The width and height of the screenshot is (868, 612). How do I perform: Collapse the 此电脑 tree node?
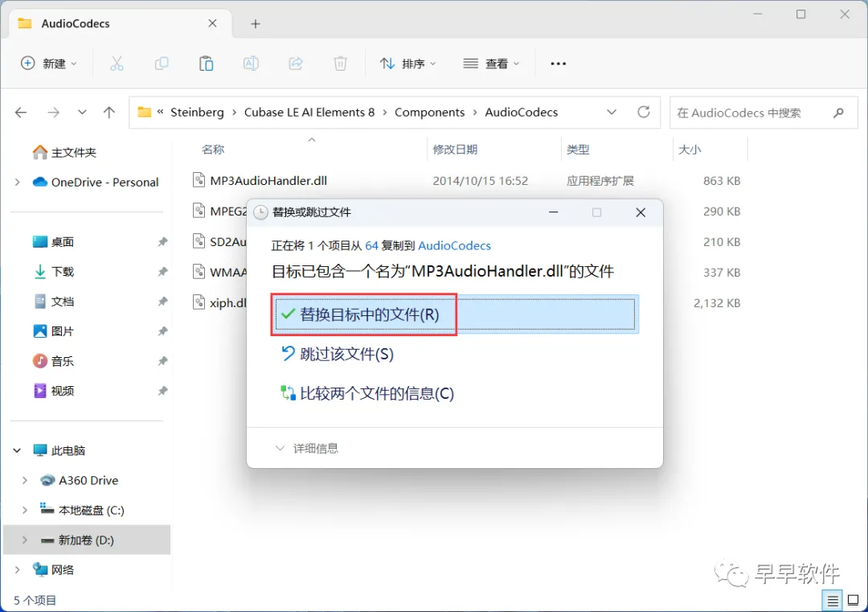click(17, 450)
